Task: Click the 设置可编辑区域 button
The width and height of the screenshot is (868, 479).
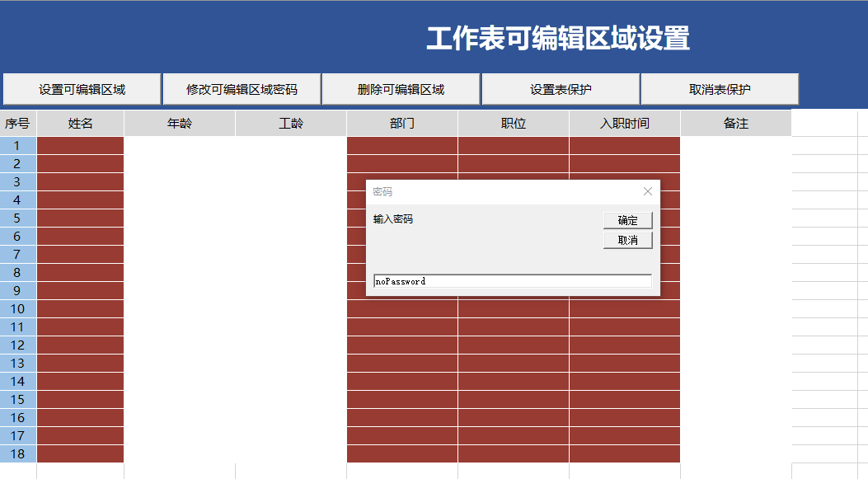Action: pos(82,89)
